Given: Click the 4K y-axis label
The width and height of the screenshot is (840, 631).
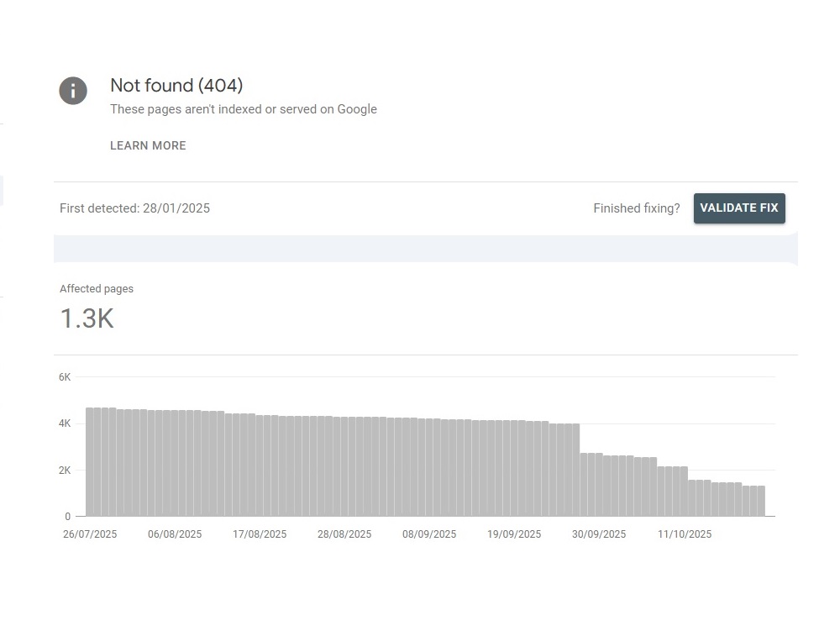Looking at the screenshot, I should click(x=65, y=423).
